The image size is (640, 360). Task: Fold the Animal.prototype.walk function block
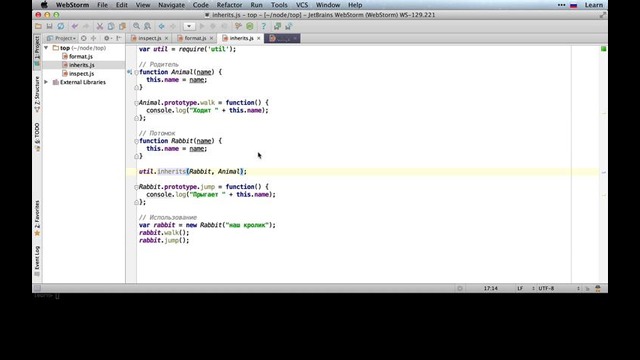136,103
